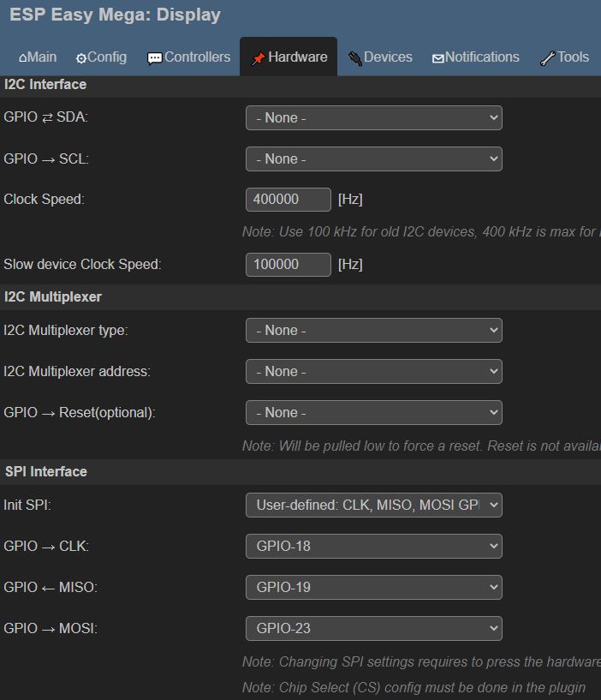Click the speech bubble Controllers icon
This screenshot has width=601, height=700.
pyautogui.click(x=154, y=58)
